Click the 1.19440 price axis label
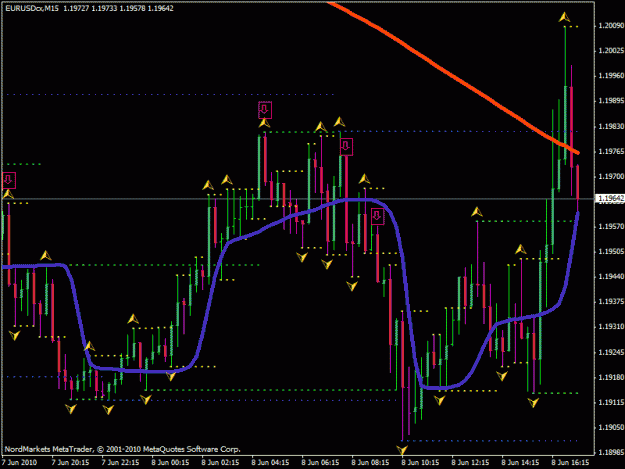 click(x=610, y=277)
